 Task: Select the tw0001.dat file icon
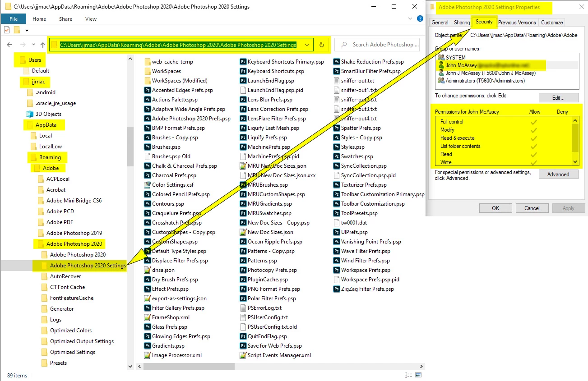pyautogui.click(x=337, y=223)
